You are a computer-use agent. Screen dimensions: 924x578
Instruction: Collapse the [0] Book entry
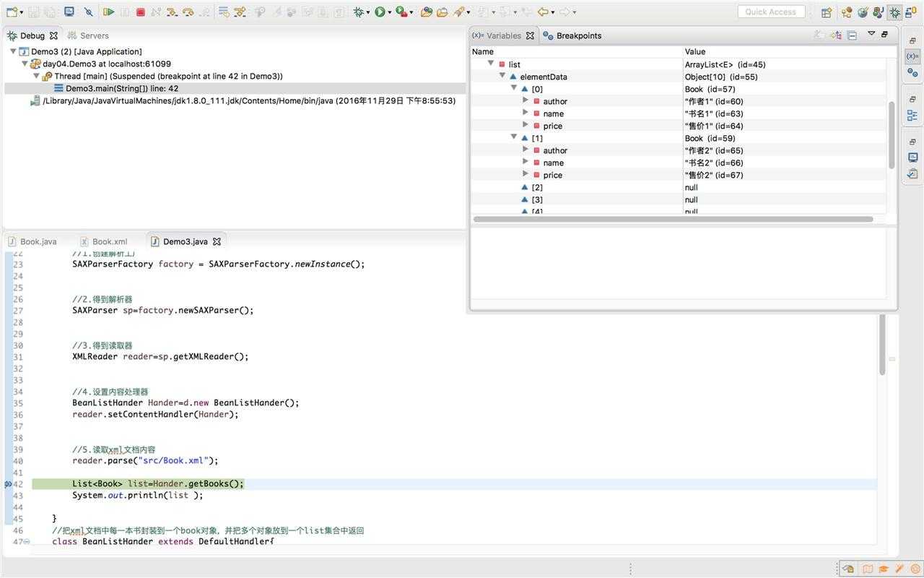coord(514,88)
